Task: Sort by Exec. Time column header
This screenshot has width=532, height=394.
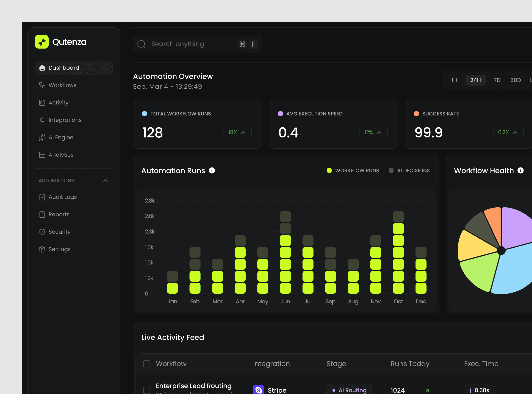Action: [481, 364]
